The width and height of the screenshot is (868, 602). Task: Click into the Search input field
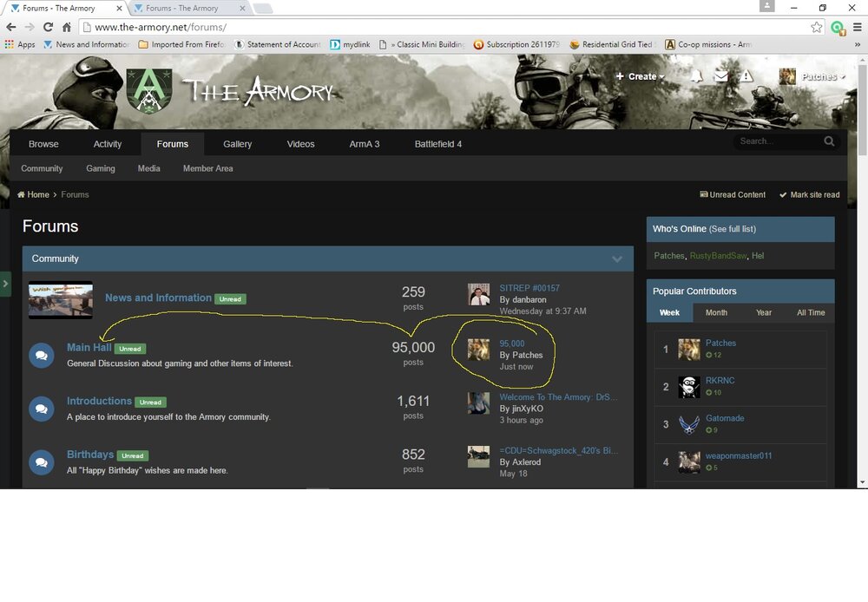(x=775, y=141)
